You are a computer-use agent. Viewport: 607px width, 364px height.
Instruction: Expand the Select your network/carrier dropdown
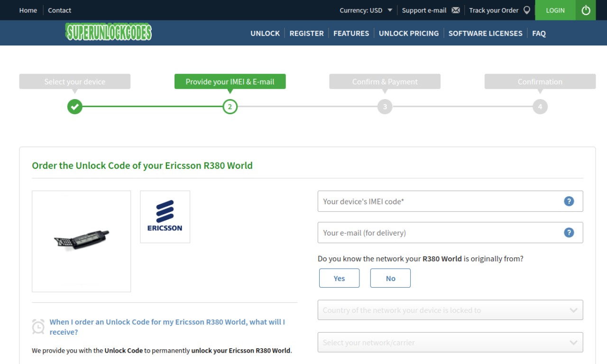click(x=450, y=342)
